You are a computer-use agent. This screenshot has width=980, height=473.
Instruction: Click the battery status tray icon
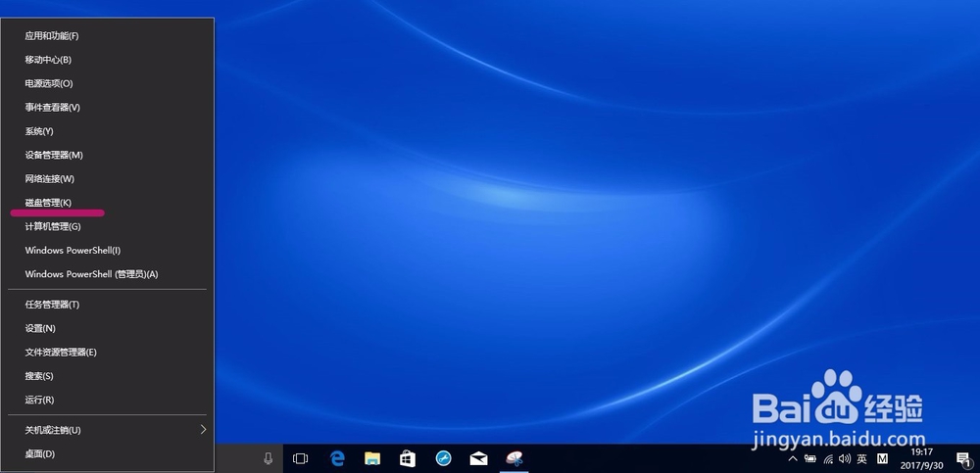pyautogui.click(x=810, y=458)
